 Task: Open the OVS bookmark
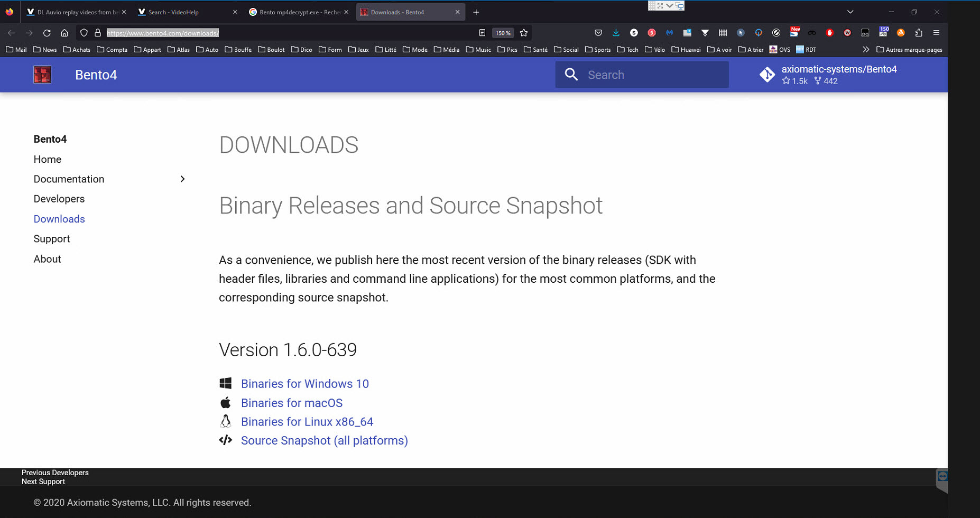(780, 50)
